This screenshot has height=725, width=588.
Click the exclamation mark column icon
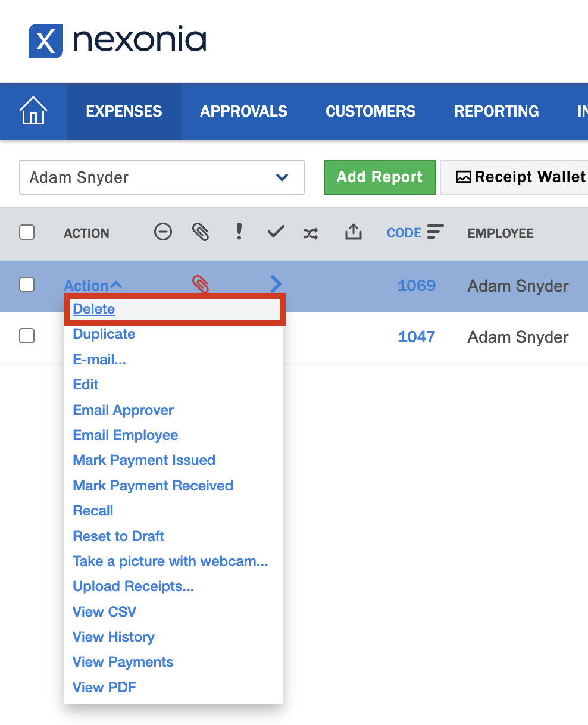239,232
